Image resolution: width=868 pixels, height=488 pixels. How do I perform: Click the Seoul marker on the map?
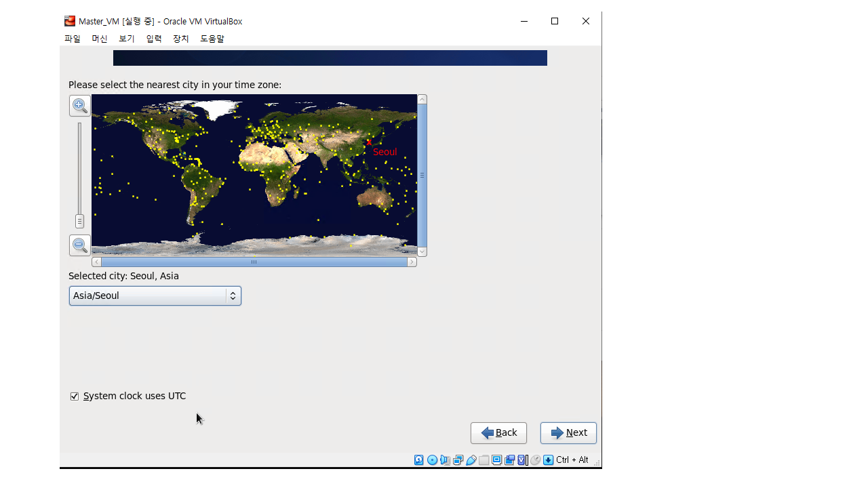point(369,142)
